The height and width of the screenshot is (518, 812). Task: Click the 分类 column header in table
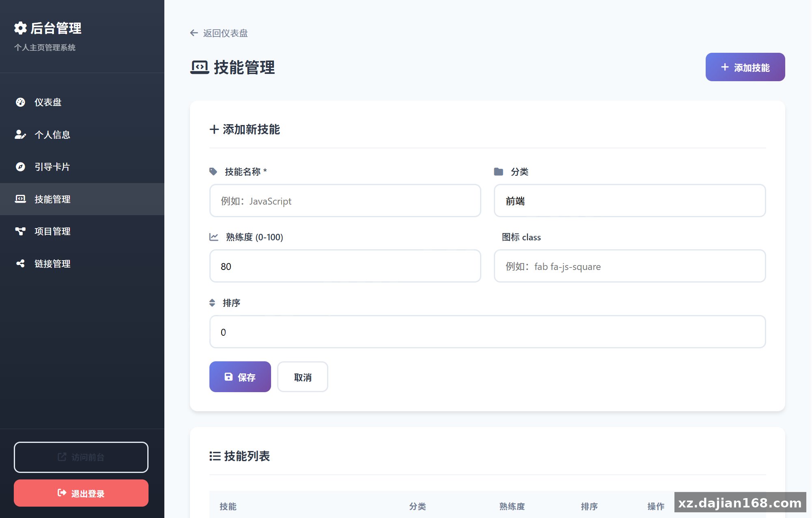point(418,506)
